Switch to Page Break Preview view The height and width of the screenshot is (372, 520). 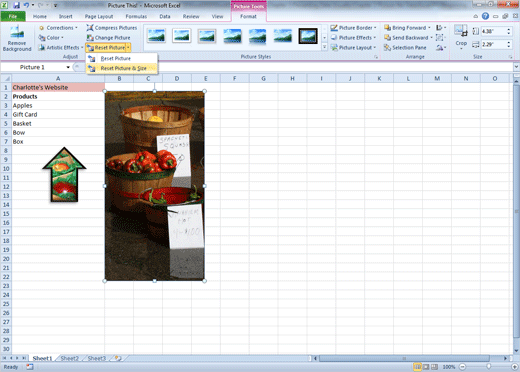[434, 367]
